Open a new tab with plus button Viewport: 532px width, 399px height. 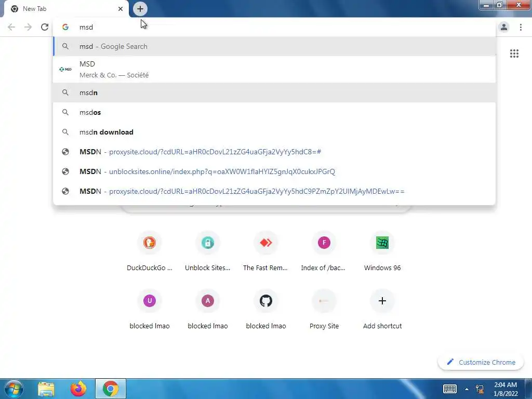[140, 9]
